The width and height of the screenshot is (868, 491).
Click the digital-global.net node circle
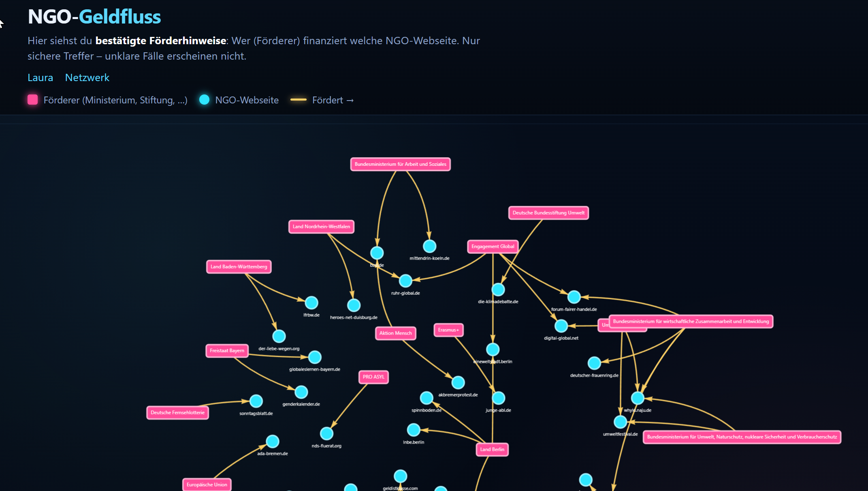point(561,326)
